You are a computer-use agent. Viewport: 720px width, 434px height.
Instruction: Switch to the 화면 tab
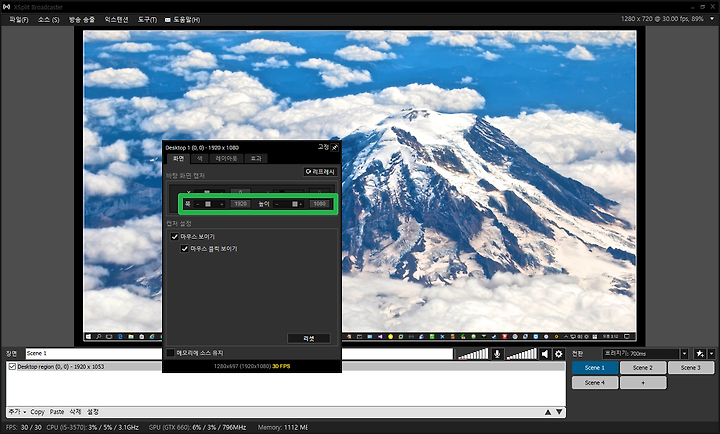(178, 158)
